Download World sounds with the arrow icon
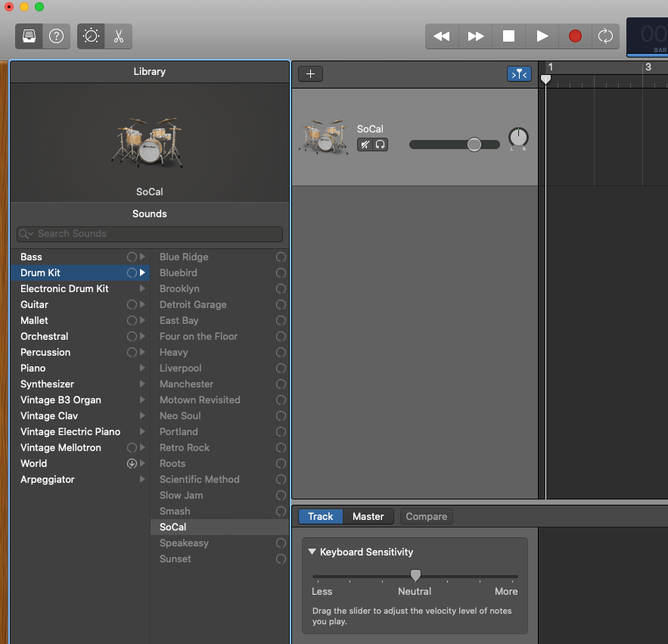Viewport: 668px width, 644px height. coord(132,463)
